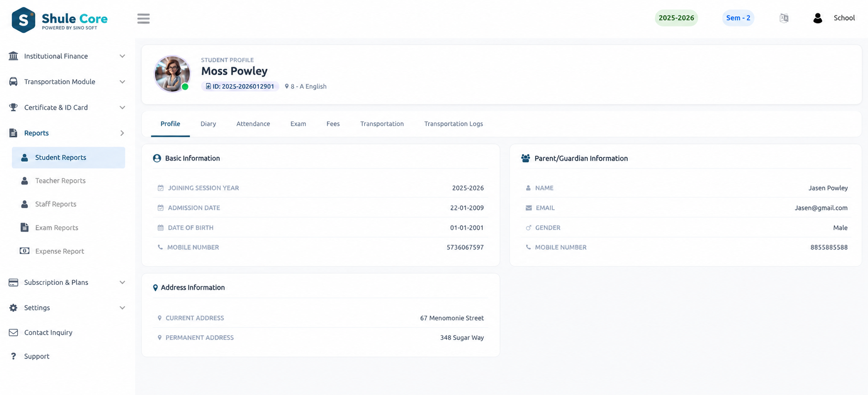Open the Support page
Screen dimensions: 868x395
36,356
